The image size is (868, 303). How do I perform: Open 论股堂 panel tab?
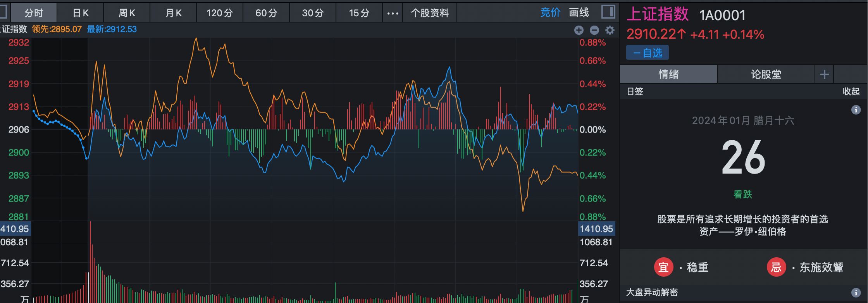(766, 74)
